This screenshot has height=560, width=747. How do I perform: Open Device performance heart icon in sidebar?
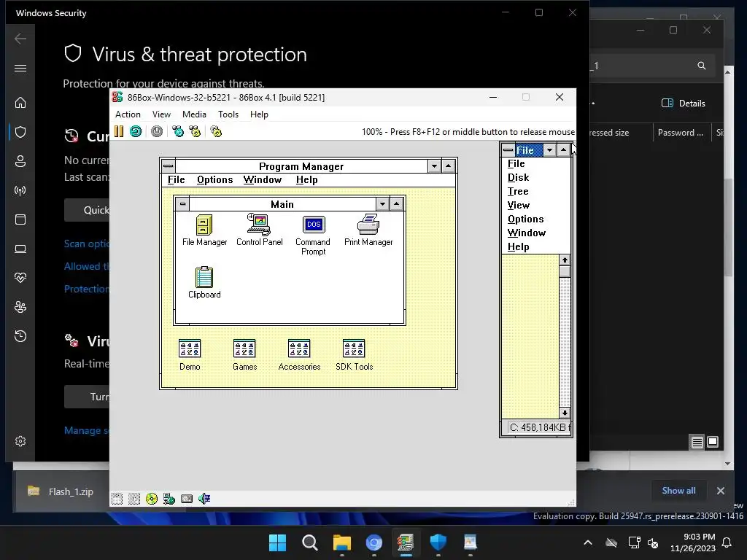[x=20, y=278]
